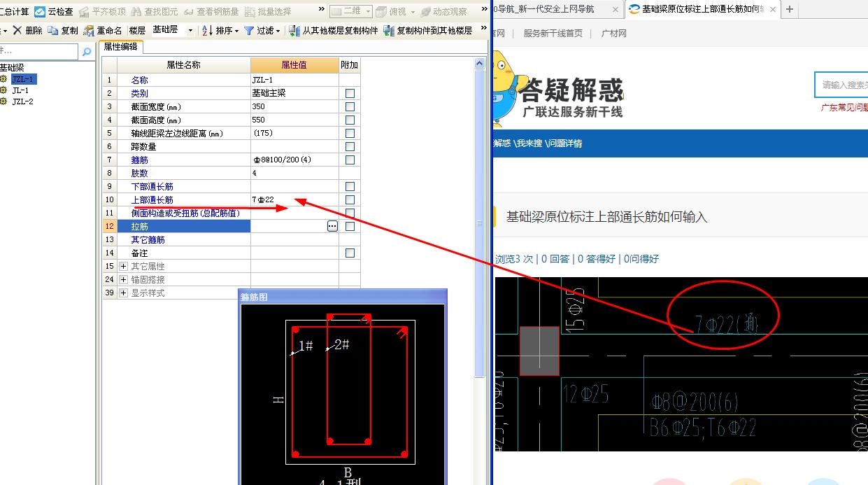The width and height of the screenshot is (868, 485).
Task: Toggle the 轴线距梁左边线距离 row checkbox
Action: (x=350, y=133)
